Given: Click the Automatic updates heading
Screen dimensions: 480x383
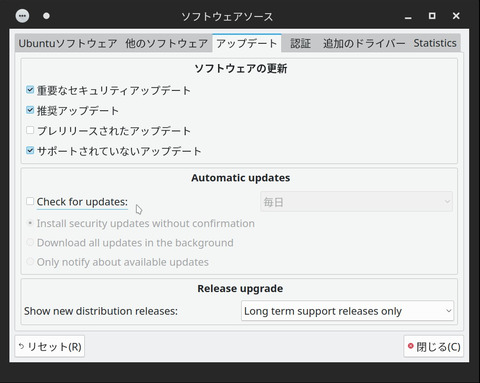Looking at the screenshot, I should point(240,178).
